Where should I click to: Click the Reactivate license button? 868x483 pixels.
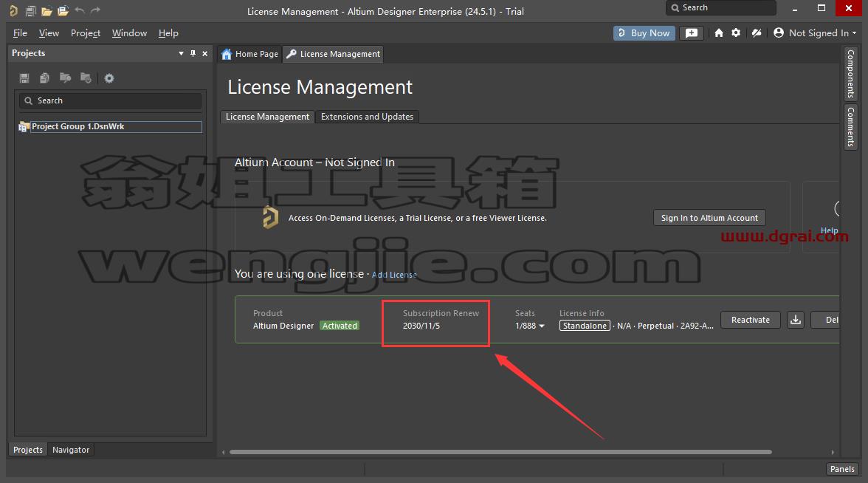[x=750, y=320]
